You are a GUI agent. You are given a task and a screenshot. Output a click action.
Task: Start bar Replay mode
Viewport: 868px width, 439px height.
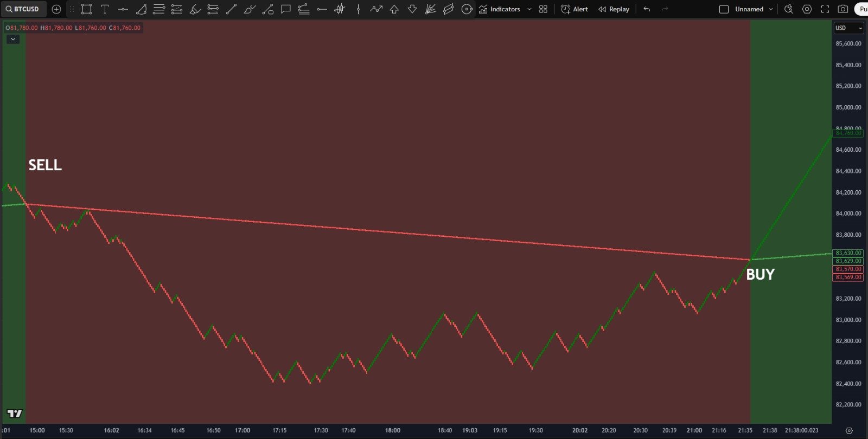pyautogui.click(x=614, y=9)
